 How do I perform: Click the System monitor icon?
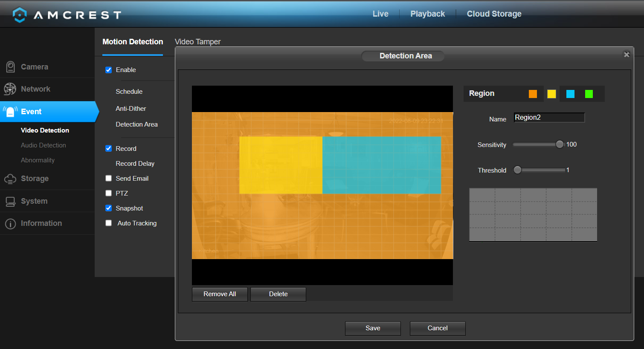tap(10, 201)
